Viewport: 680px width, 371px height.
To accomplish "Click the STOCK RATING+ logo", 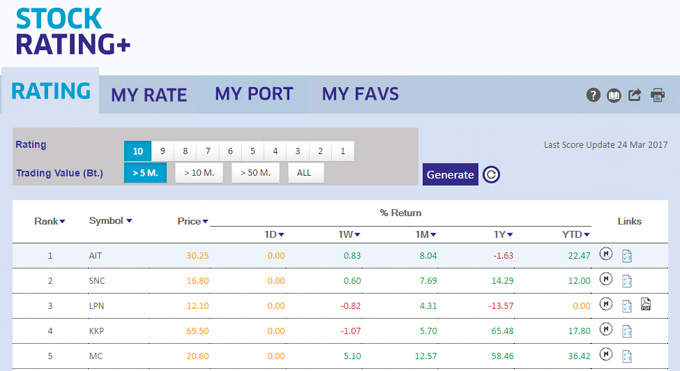I will [73, 32].
